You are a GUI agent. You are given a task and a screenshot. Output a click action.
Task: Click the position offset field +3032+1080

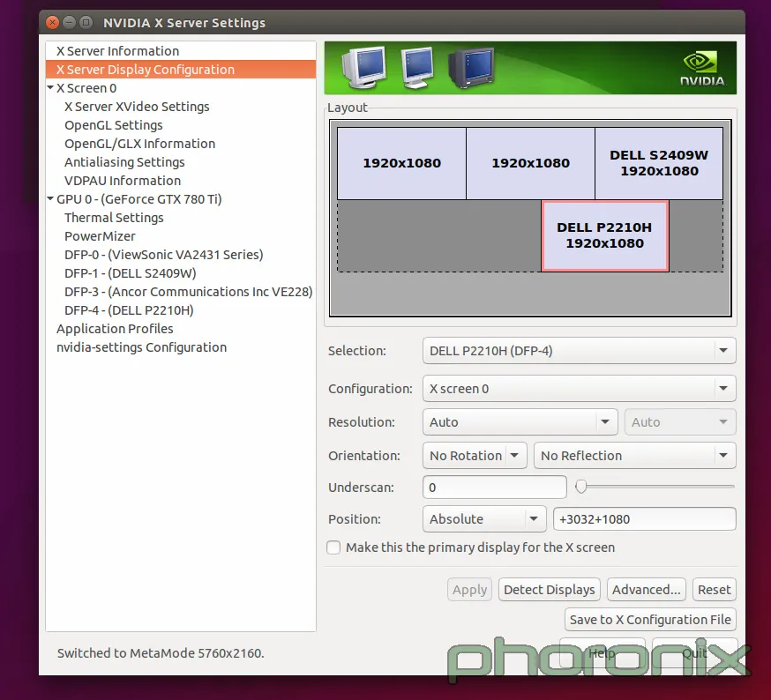pyautogui.click(x=645, y=519)
